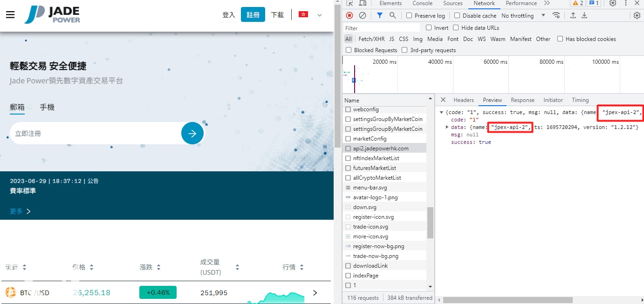Open network search magnifier
Screen dimensions: 644x304
tap(393, 15)
